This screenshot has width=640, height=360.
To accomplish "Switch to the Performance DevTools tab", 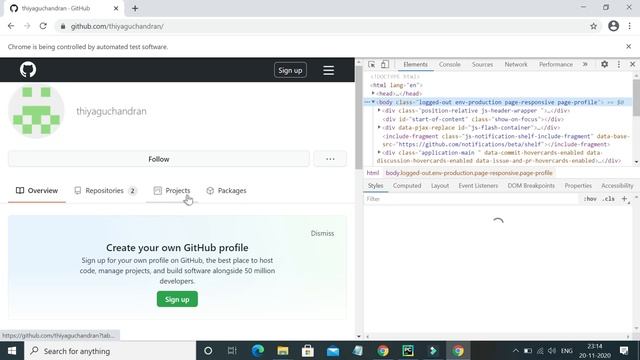I will point(556,64).
